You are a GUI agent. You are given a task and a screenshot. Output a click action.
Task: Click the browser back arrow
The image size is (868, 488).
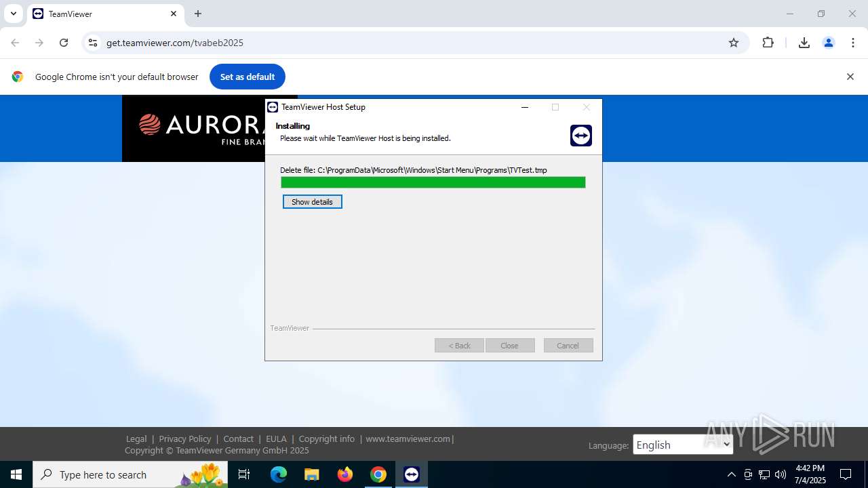click(15, 43)
